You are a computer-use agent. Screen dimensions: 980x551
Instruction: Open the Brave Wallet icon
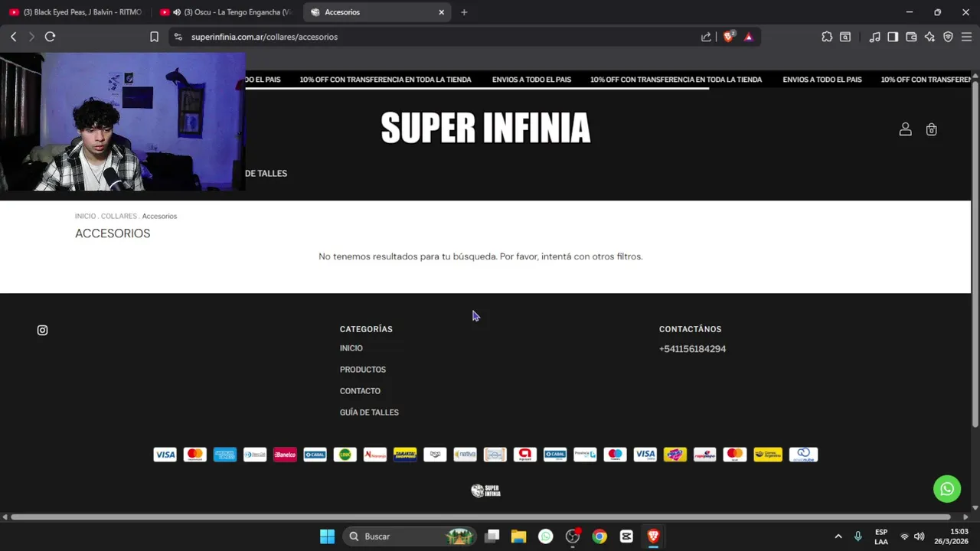(911, 37)
